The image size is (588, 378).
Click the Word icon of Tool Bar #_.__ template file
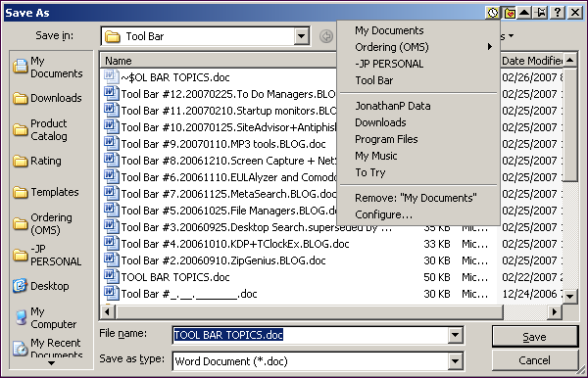pyautogui.click(x=112, y=294)
